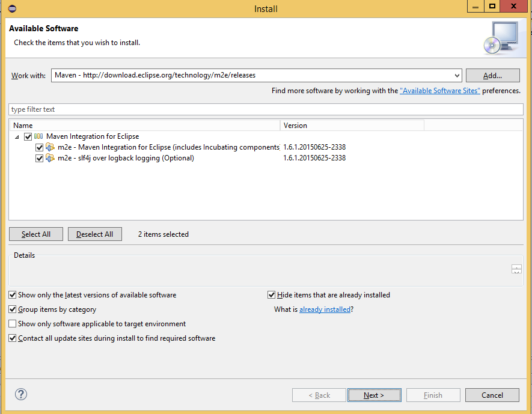Disable Group items by category

tap(13, 309)
